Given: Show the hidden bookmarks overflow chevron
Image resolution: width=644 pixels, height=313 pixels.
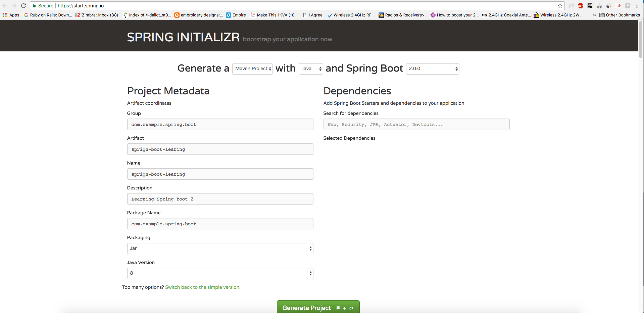Looking at the screenshot, I should [x=595, y=15].
